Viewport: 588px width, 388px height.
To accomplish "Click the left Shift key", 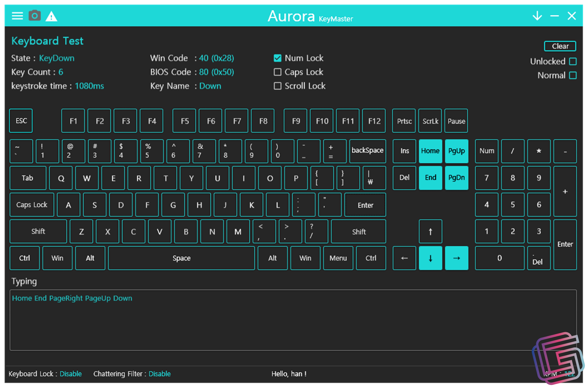I will pos(38,231).
